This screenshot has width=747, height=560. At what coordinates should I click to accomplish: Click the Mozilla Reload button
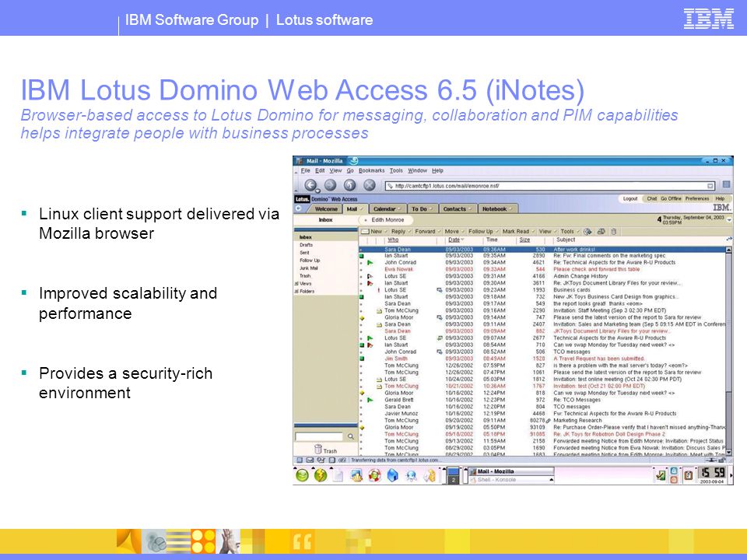[x=349, y=185]
